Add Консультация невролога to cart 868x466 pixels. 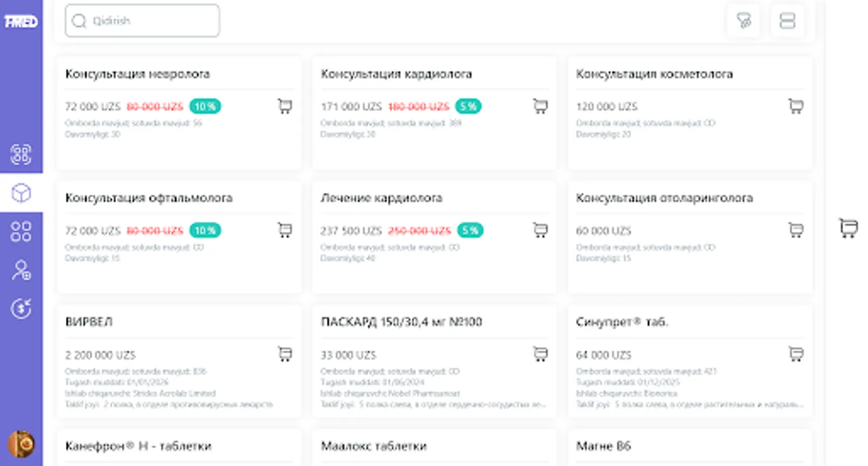point(285,106)
